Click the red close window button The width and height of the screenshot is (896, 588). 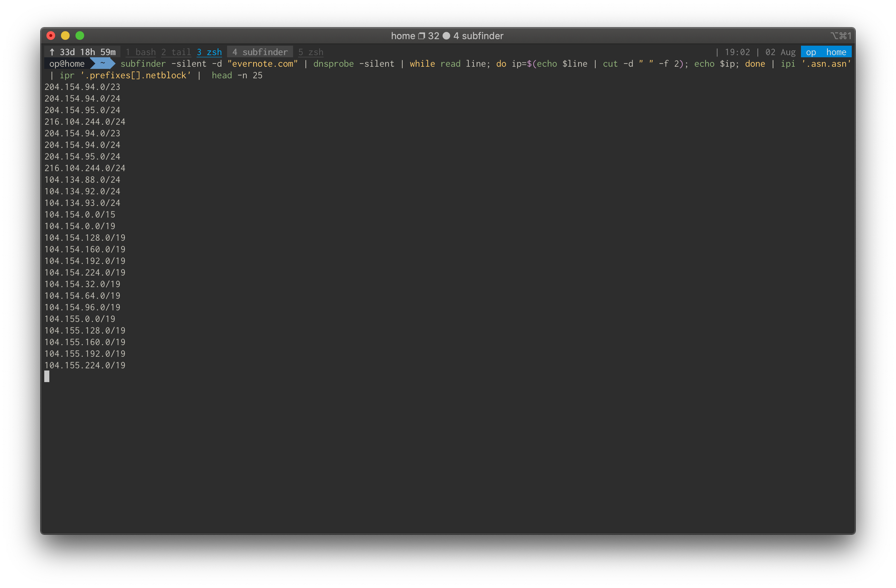tap(51, 36)
